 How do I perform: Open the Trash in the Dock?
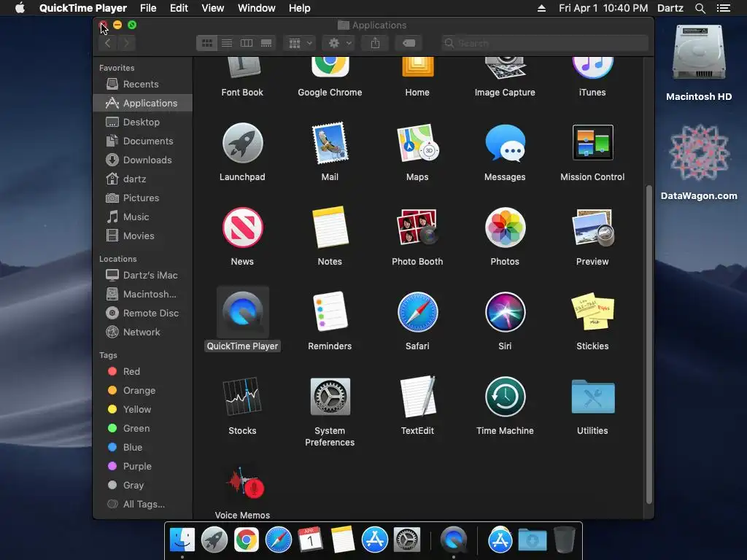click(x=565, y=540)
